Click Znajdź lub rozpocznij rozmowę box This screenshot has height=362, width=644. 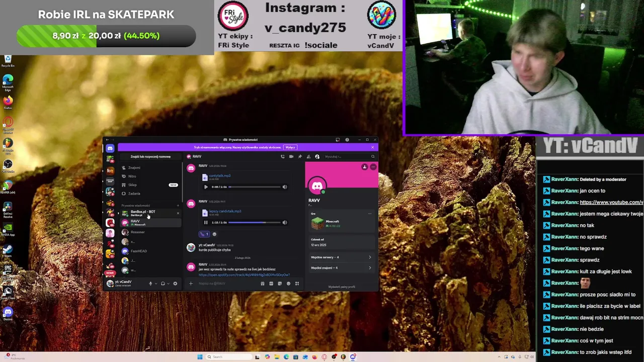150,156
